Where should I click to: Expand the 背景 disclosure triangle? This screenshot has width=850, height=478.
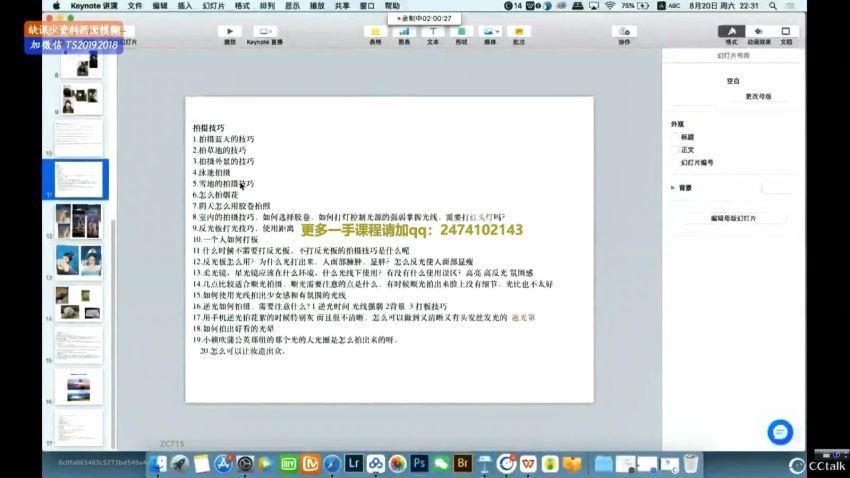673,188
